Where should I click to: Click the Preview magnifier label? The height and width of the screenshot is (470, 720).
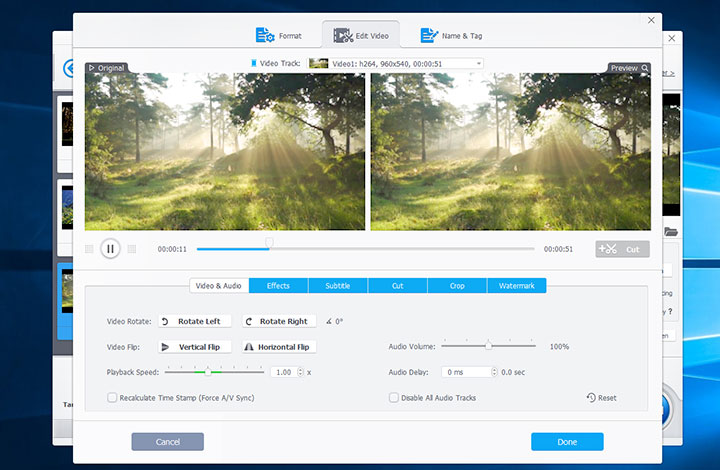pos(629,69)
